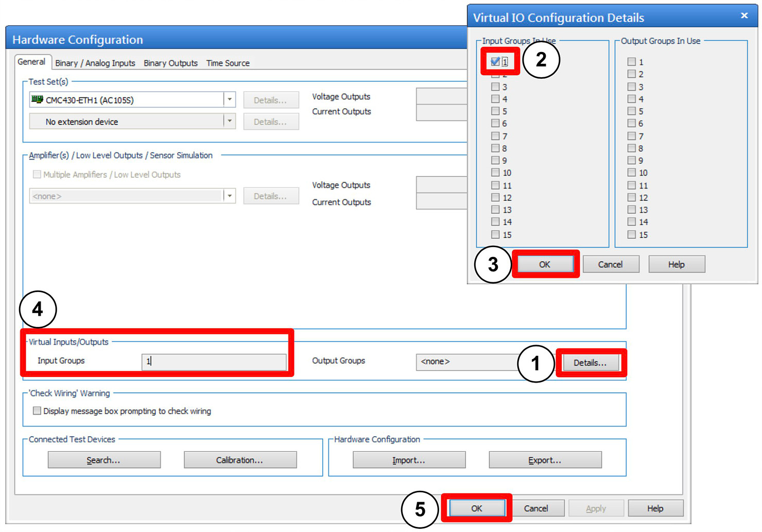Screen dimensions: 762x532
Task: Expand the CMC430-ETH1 test set dropdown
Action: point(230,100)
